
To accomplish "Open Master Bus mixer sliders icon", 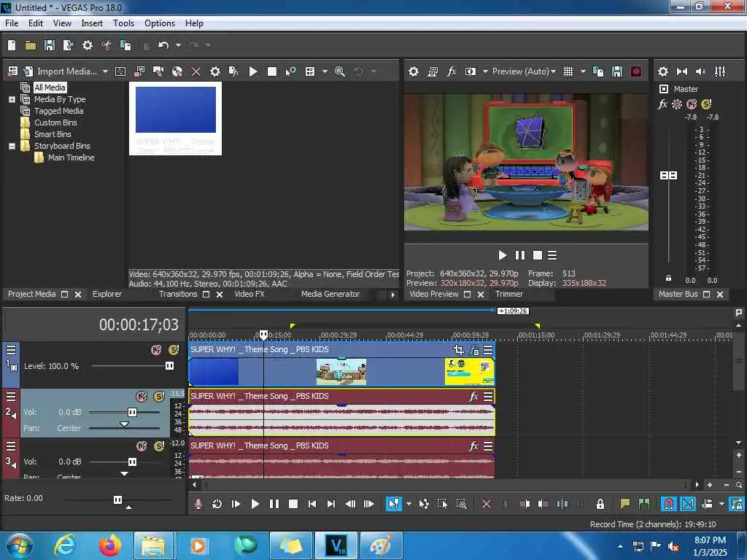I will click(x=720, y=71).
